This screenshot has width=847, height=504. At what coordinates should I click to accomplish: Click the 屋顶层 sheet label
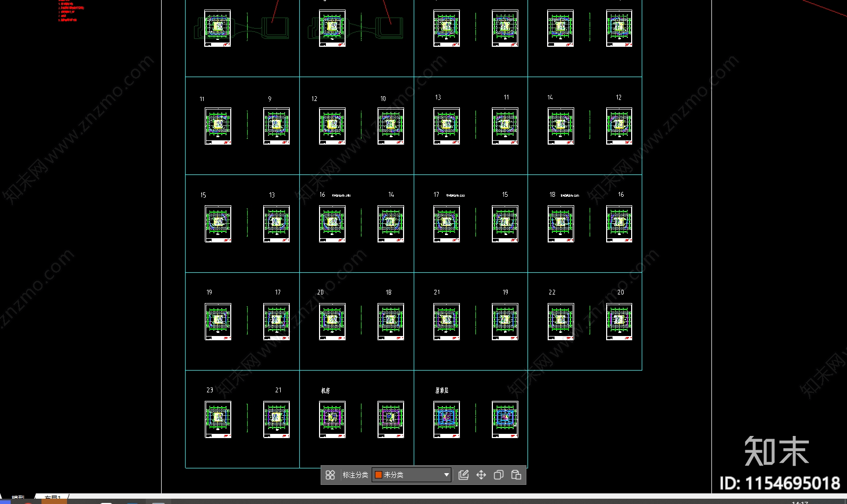click(442, 390)
